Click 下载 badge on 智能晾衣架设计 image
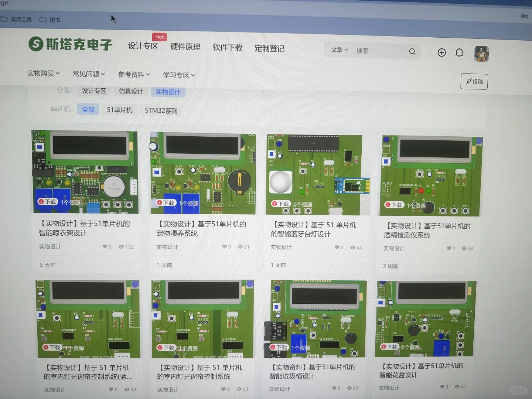The width and height of the screenshot is (532, 399). click(x=48, y=202)
